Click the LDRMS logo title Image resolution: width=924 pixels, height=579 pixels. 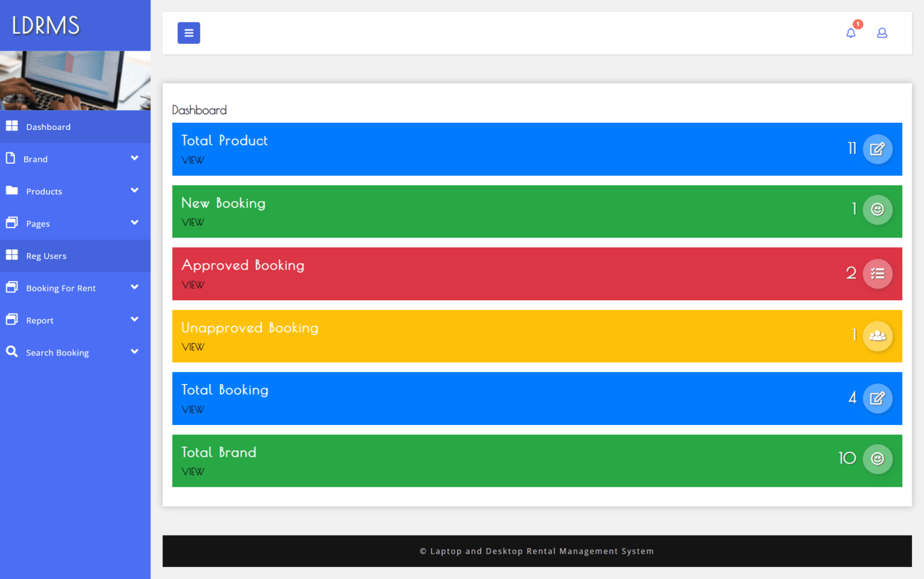point(46,25)
